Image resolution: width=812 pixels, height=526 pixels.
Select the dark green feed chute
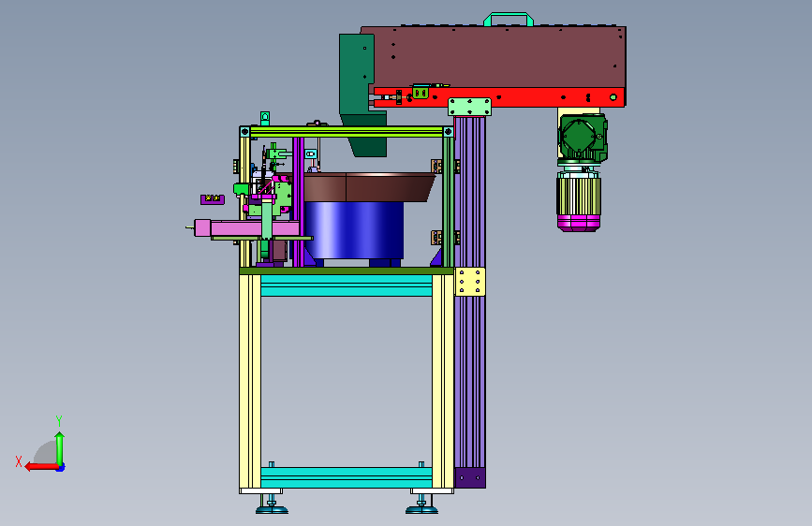click(x=361, y=94)
